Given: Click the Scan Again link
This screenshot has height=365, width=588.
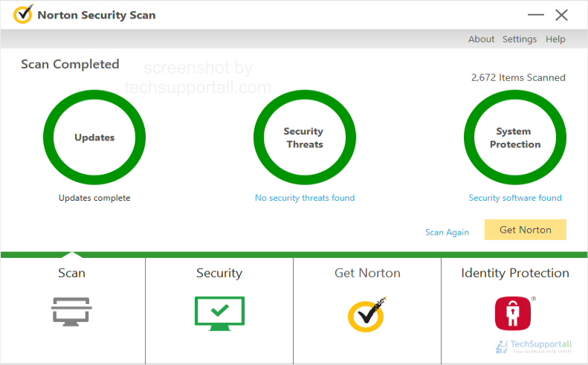Looking at the screenshot, I should pyautogui.click(x=447, y=232).
